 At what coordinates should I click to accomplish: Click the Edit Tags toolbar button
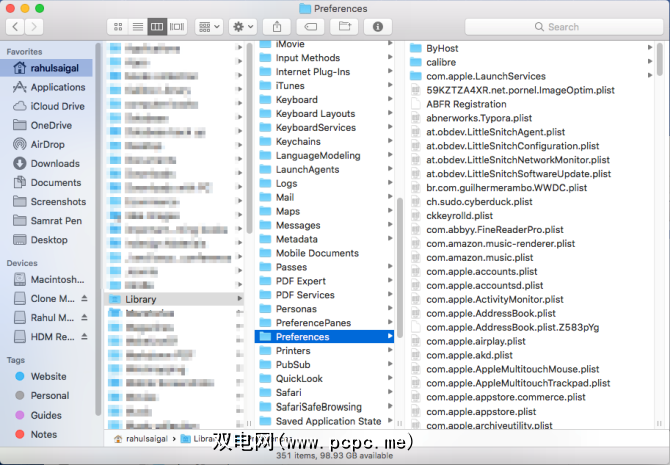(x=311, y=27)
